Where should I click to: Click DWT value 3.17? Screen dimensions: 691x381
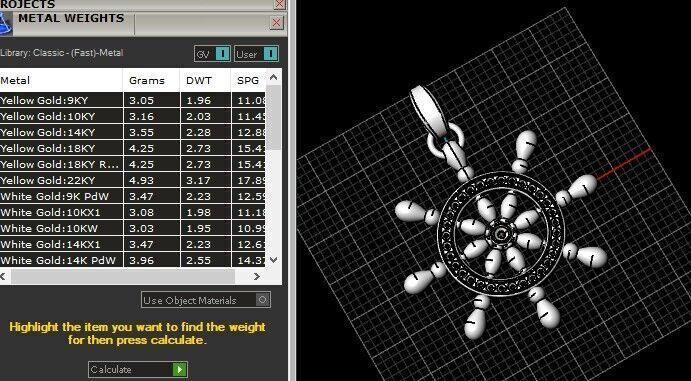click(x=198, y=180)
